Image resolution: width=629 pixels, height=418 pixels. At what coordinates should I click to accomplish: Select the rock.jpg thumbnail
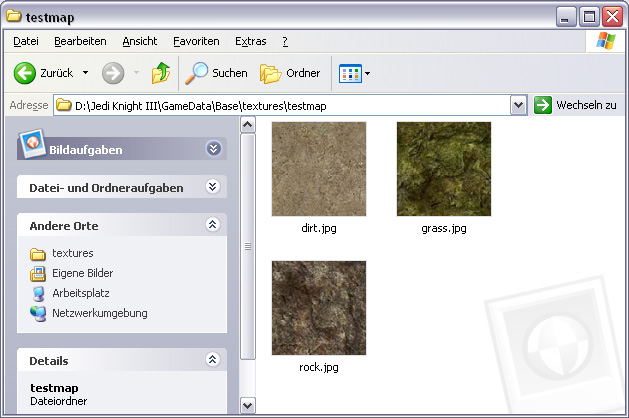click(x=319, y=308)
